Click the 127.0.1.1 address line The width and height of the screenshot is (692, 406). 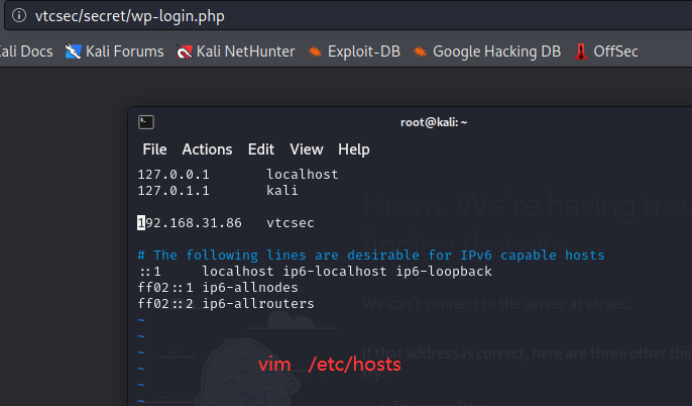pos(173,191)
